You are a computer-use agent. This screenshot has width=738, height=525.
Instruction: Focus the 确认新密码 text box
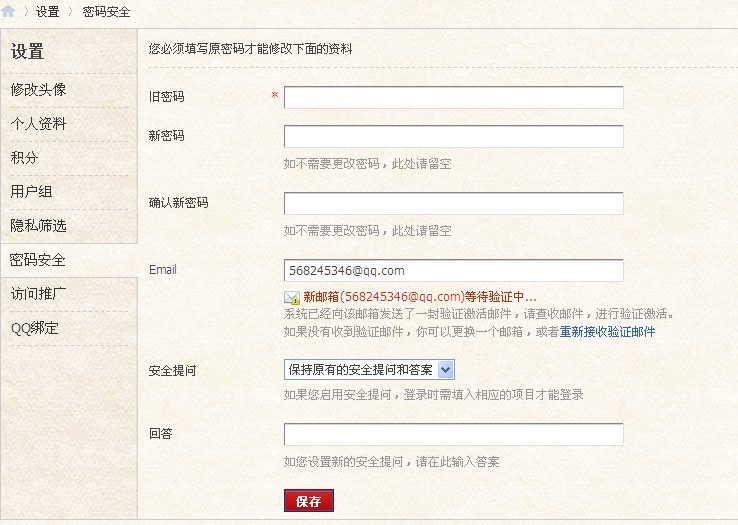(453, 204)
